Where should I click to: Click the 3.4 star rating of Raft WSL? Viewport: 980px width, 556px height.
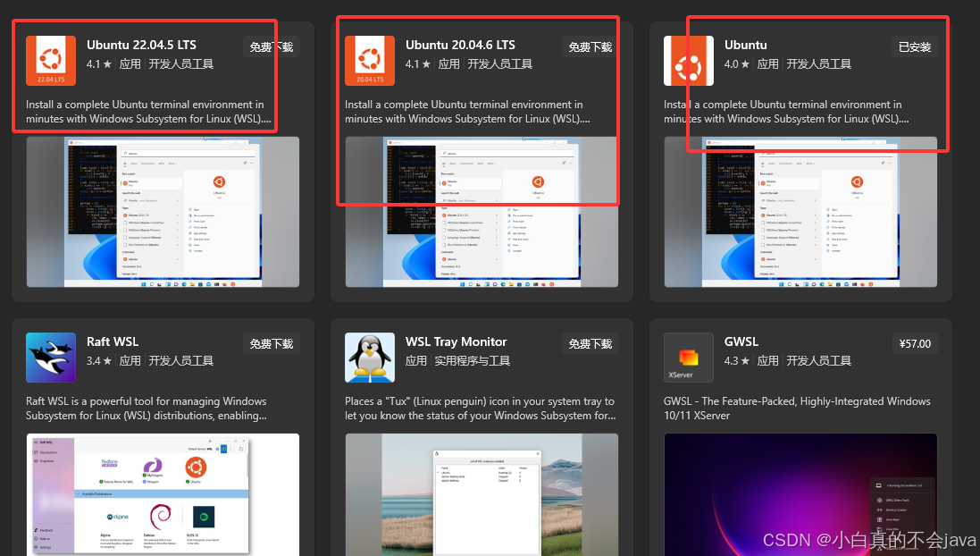pyautogui.click(x=99, y=361)
